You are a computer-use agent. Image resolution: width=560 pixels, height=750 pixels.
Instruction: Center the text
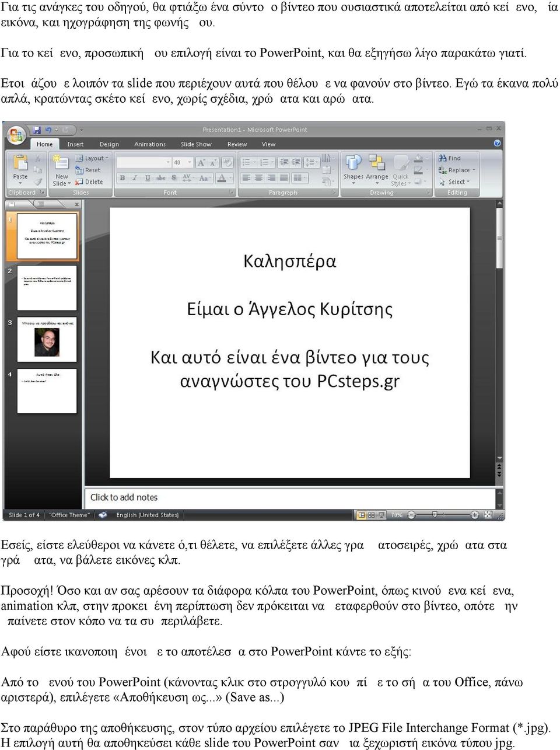point(259,178)
